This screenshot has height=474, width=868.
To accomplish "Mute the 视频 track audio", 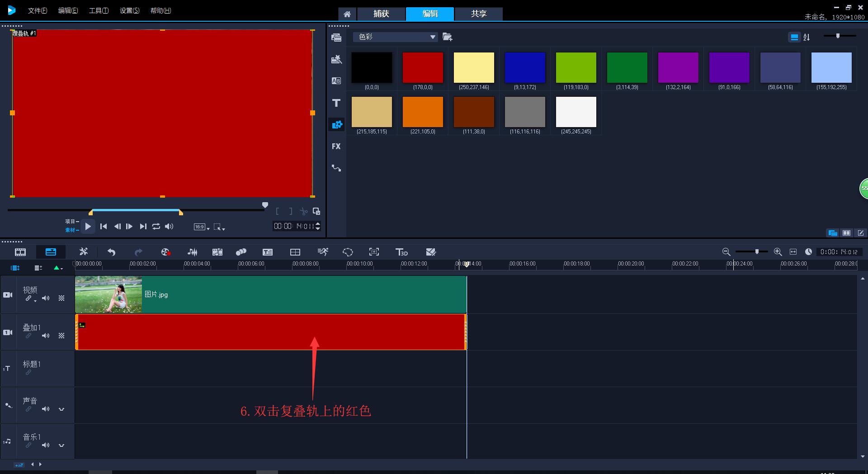I will tap(46, 298).
